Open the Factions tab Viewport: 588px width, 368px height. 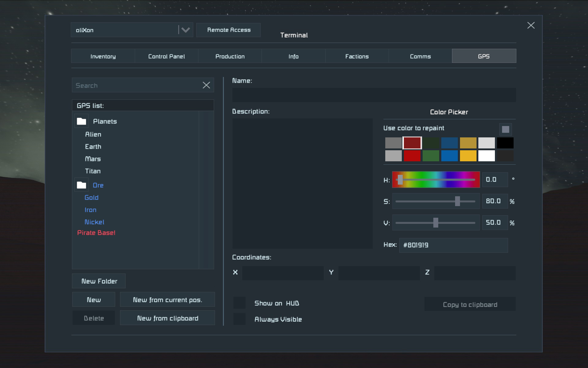(x=357, y=56)
